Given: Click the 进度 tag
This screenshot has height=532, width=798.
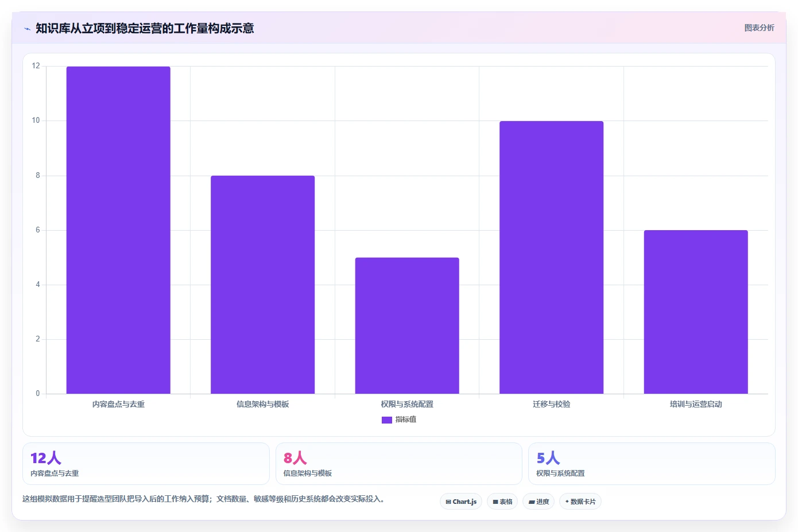Looking at the screenshot, I should point(539,502).
